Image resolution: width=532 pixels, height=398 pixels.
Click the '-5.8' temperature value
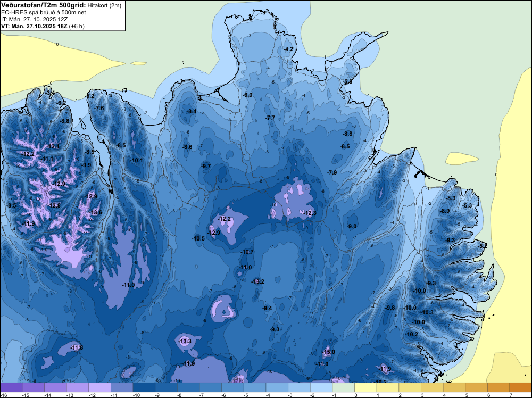pos(347,82)
